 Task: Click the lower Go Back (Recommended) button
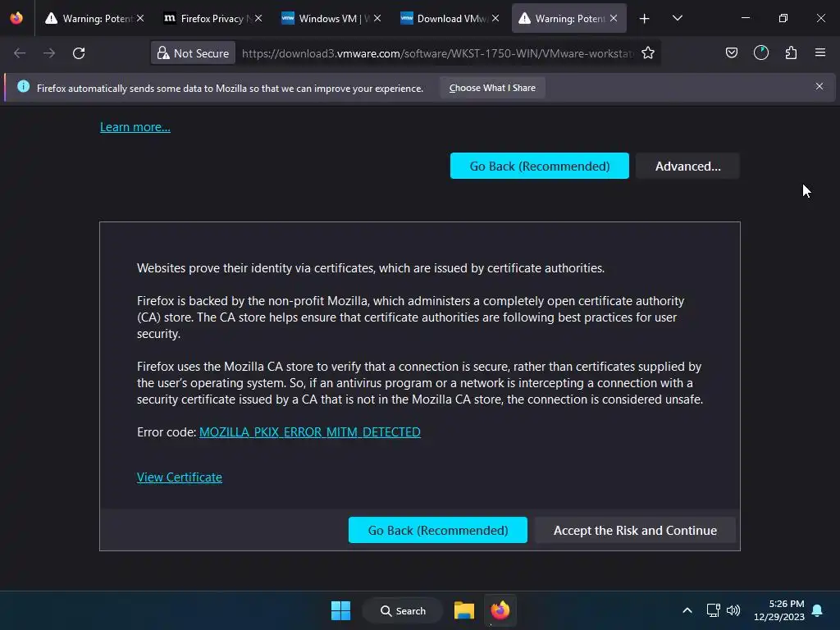[438, 531]
